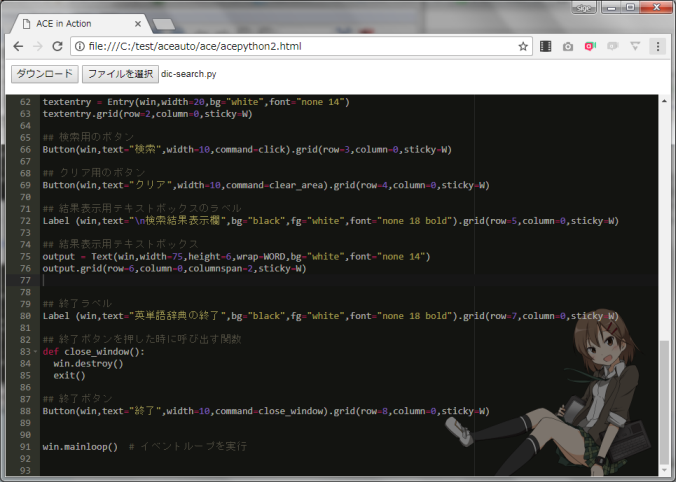Image resolution: width=676 pixels, height=482 pixels.
Task: Click the output.grid(row=6 line
Action: [174, 269]
